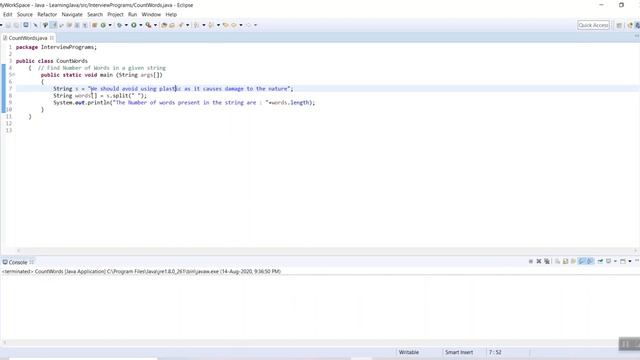Open the Source menu

coord(24,14)
